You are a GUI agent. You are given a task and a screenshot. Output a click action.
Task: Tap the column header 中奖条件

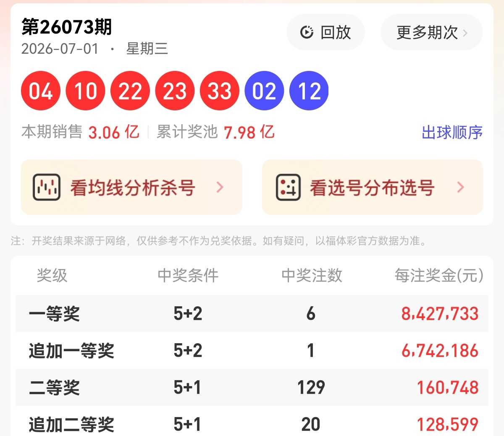188,276
